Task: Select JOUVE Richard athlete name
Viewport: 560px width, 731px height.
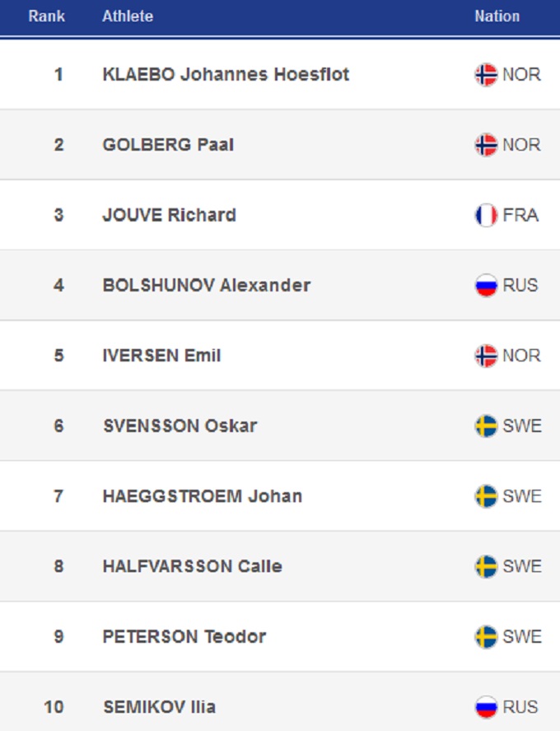Action: 169,216
